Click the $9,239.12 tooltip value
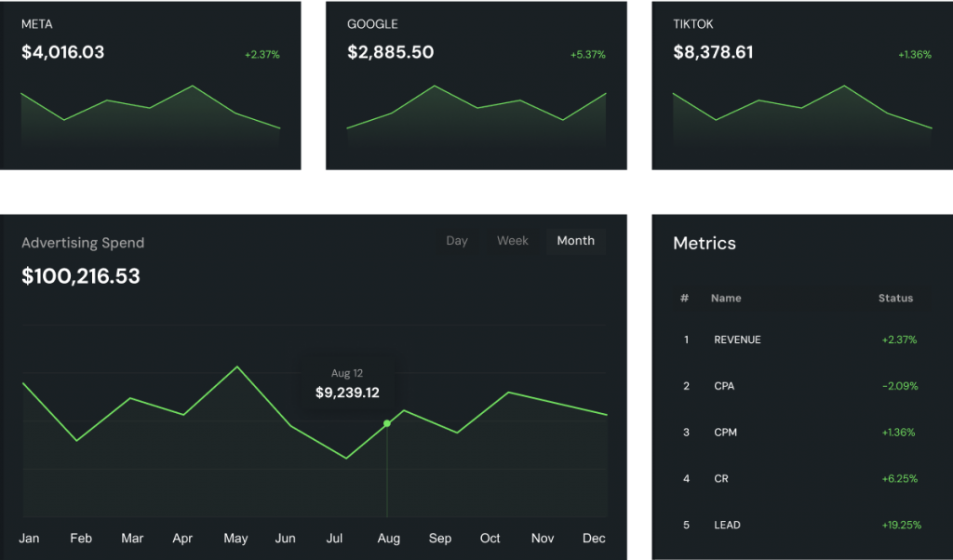Image resolution: width=953 pixels, height=560 pixels. click(347, 393)
